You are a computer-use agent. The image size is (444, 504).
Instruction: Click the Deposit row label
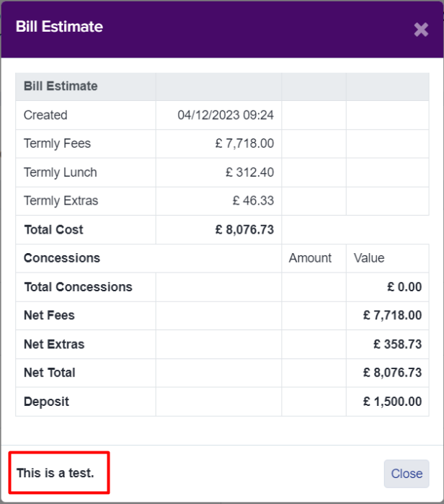tap(47, 402)
